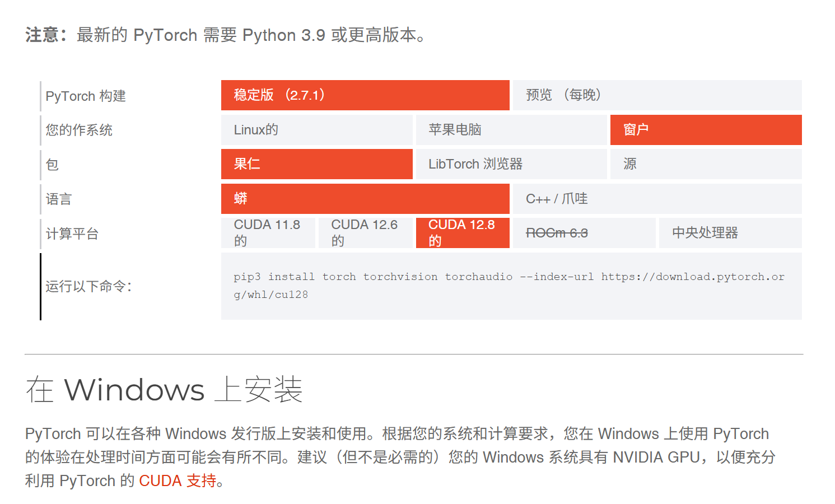835x504 pixels.
Task: Choose 窗户 operating system option
Action: click(x=706, y=130)
